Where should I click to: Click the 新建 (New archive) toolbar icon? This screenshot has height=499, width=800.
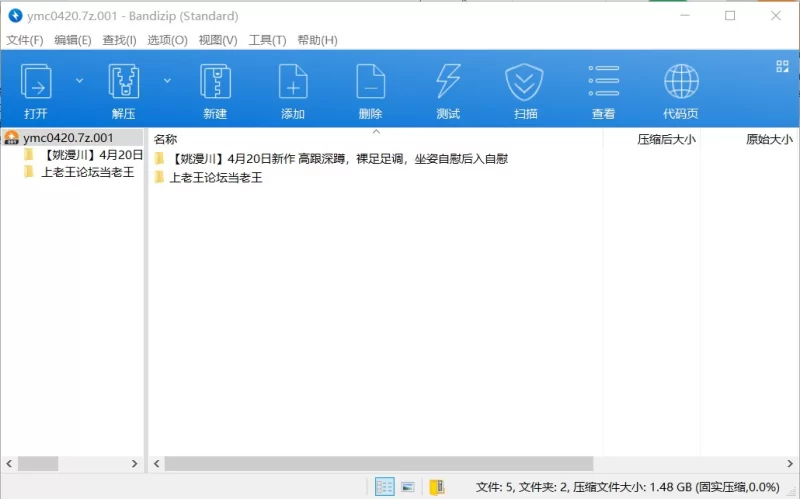click(215, 81)
